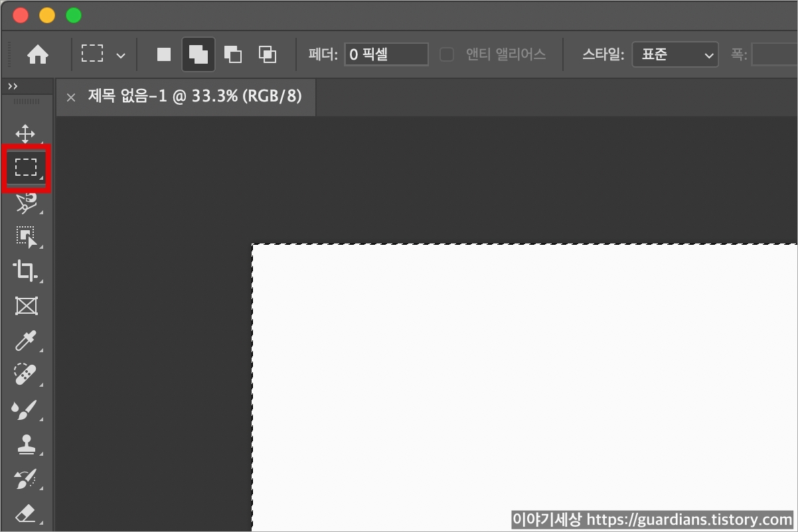Click the 폭 width input field

pos(774,54)
